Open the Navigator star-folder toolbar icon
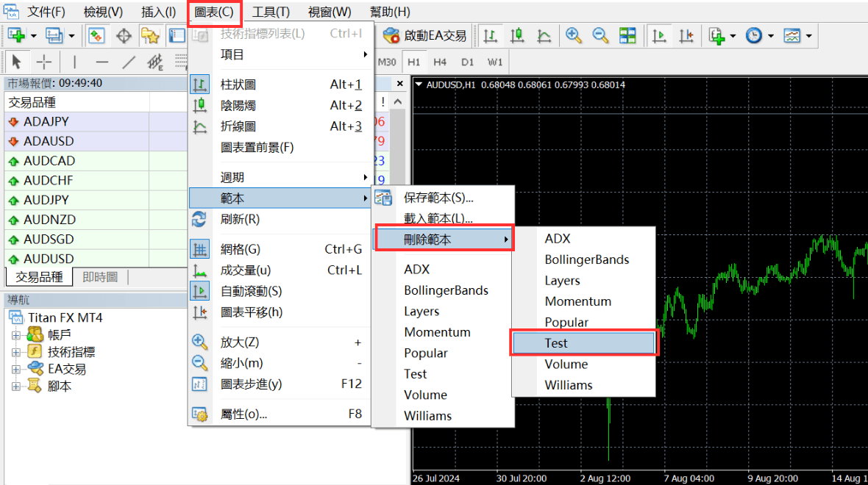The image size is (868, 485). (x=149, y=35)
